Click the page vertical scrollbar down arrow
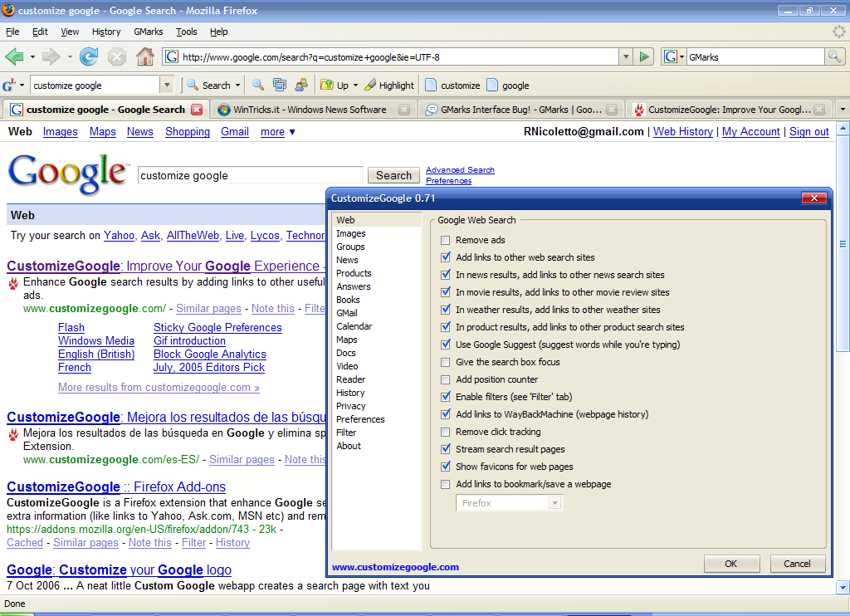This screenshot has width=850, height=616. click(x=843, y=587)
